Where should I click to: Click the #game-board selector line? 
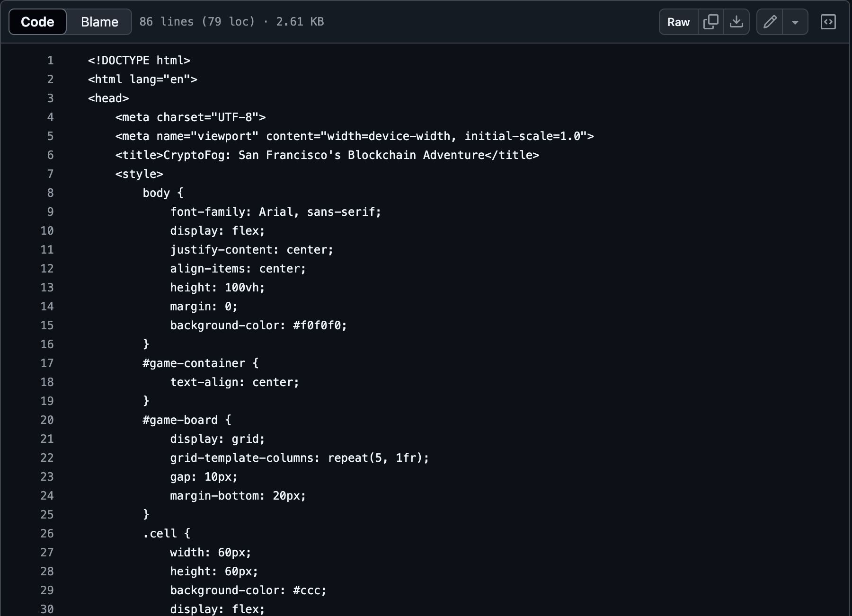pyautogui.click(x=187, y=420)
